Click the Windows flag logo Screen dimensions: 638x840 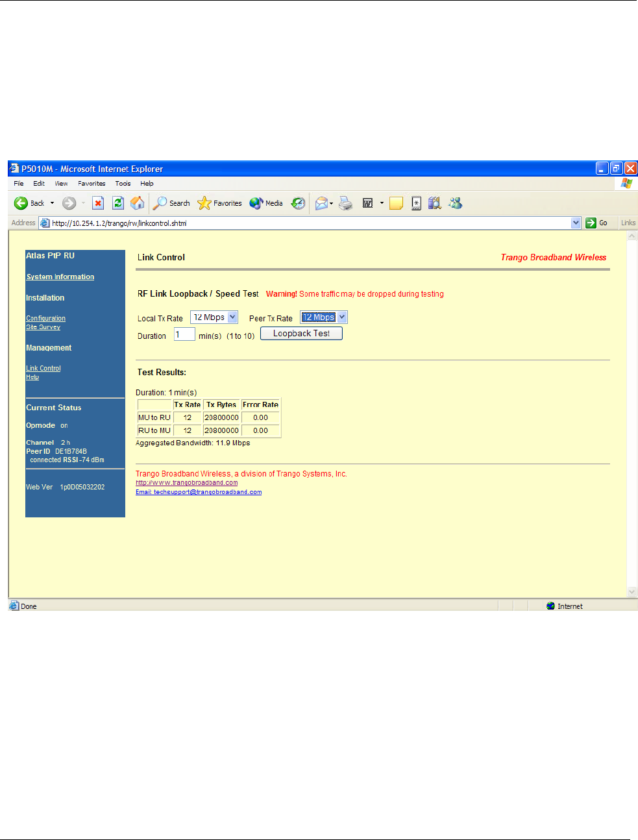[x=626, y=183]
